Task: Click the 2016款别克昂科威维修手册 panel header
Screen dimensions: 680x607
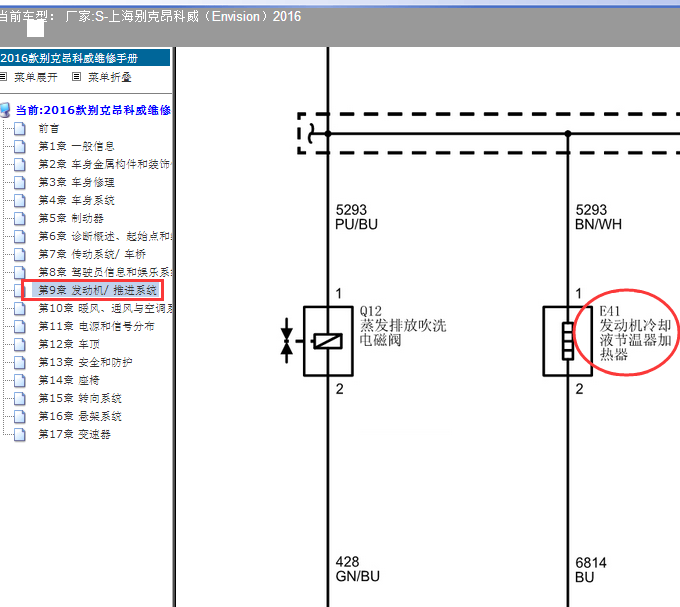Action: tap(85, 58)
